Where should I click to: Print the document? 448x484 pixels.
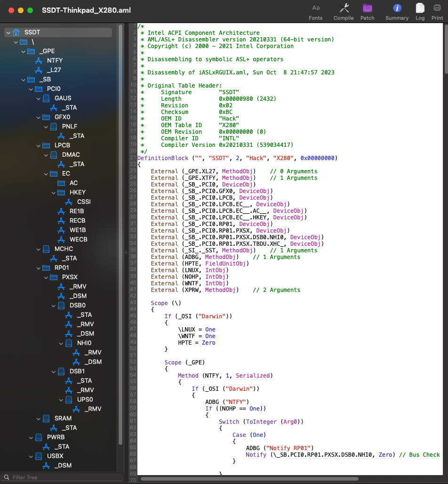tap(437, 12)
